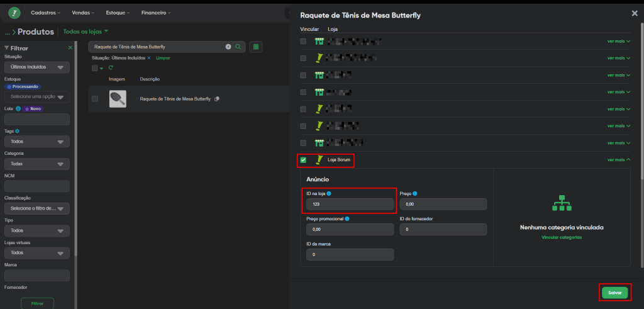Click the Tags settings gear icon
The height and width of the screenshot is (309, 644).
(17, 131)
